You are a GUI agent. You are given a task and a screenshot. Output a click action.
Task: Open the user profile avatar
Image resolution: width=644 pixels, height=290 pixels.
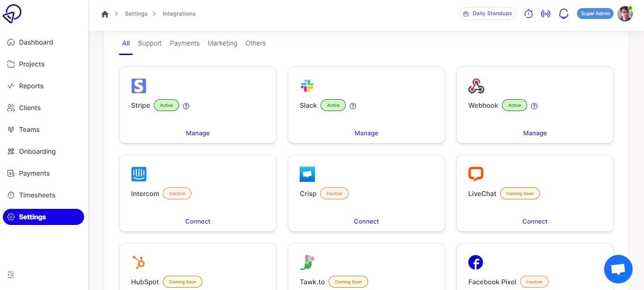(625, 14)
